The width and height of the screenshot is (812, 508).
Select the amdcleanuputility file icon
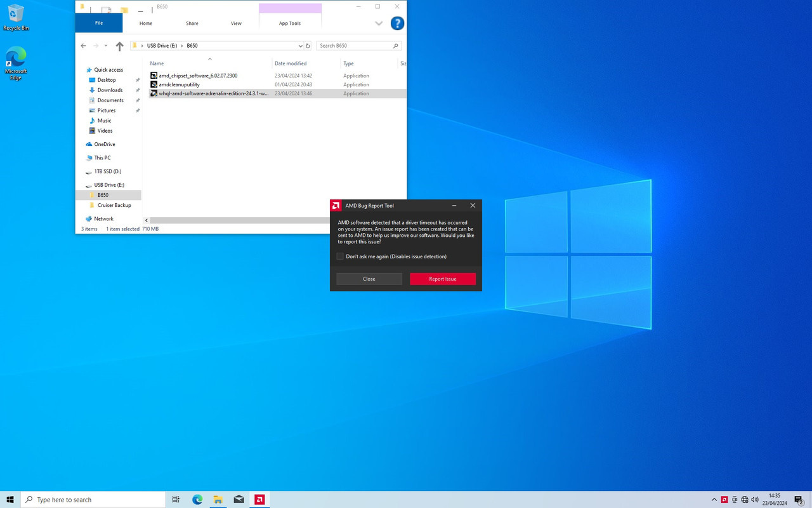pyautogui.click(x=154, y=84)
